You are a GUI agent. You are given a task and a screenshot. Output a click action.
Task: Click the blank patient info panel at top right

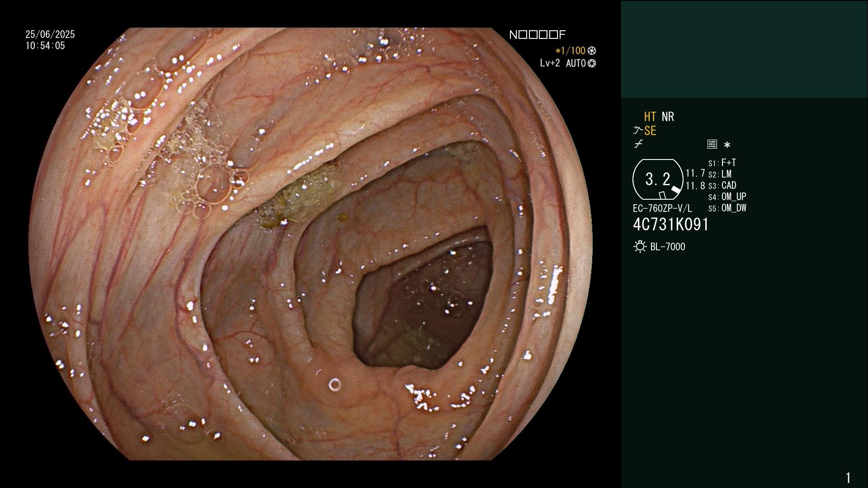(744, 49)
